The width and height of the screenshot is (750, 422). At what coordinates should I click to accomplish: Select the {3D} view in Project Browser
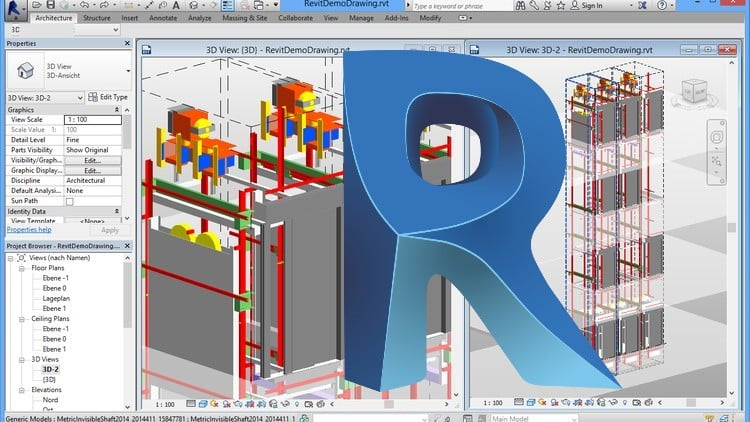(49, 380)
